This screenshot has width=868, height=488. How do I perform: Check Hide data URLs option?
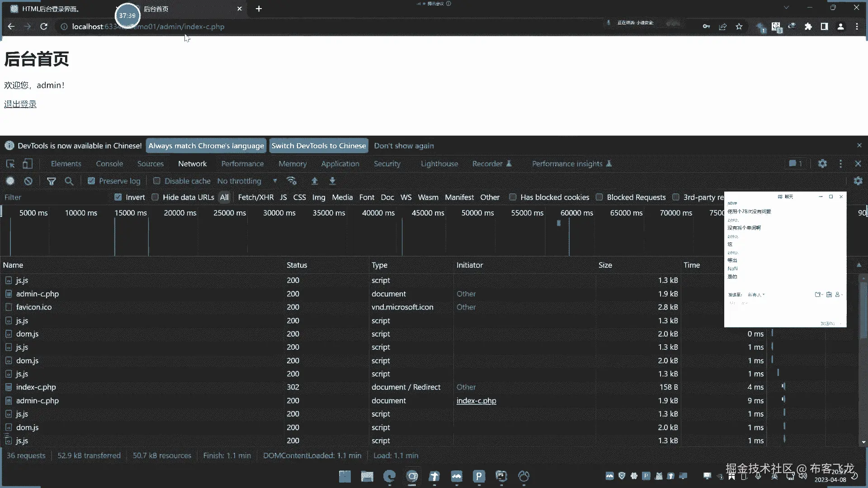[x=155, y=197]
